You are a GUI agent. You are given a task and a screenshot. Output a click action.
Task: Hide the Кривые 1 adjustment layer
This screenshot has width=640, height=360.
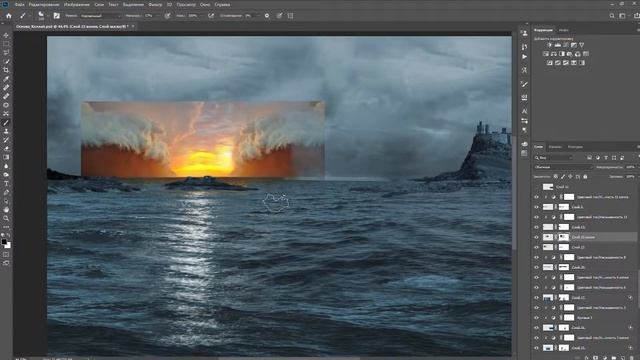point(536,318)
